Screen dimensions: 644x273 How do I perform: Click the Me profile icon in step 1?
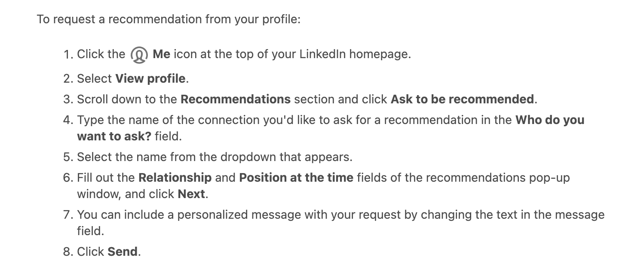pyautogui.click(x=139, y=55)
